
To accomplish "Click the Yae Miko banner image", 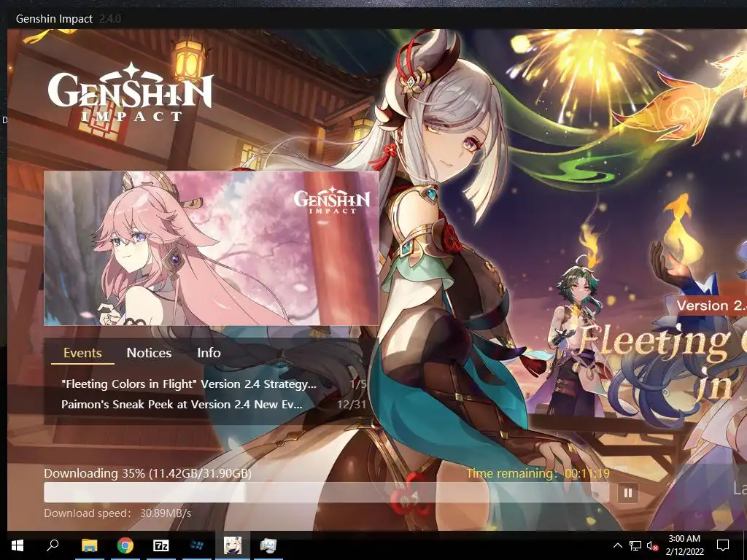I will (x=211, y=248).
